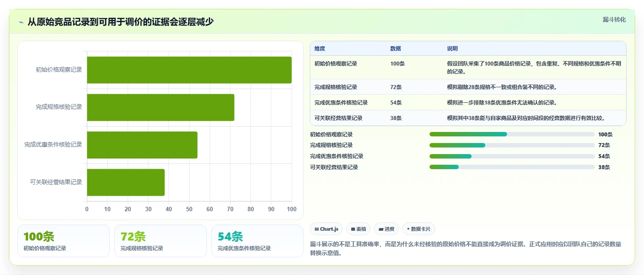Click the 可关联经营结果记录 label in the progress list

(x=334, y=167)
